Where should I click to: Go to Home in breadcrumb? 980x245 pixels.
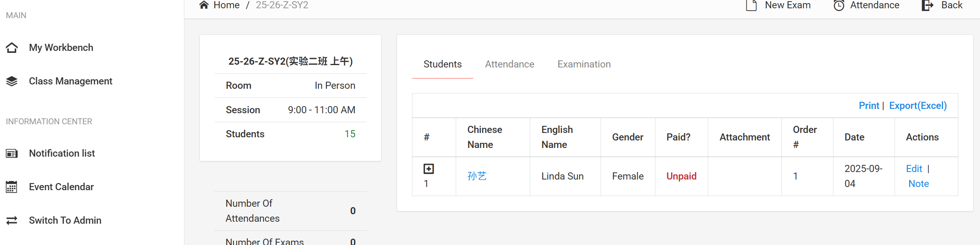226,5
